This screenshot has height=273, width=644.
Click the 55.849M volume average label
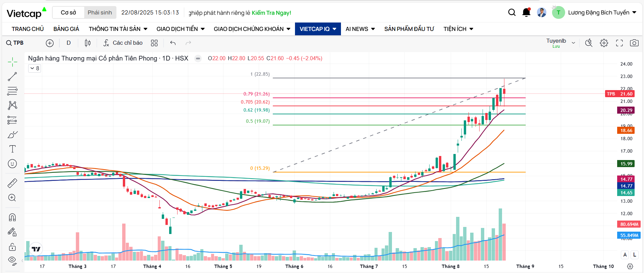pyautogui.click(x=629, y=235)
